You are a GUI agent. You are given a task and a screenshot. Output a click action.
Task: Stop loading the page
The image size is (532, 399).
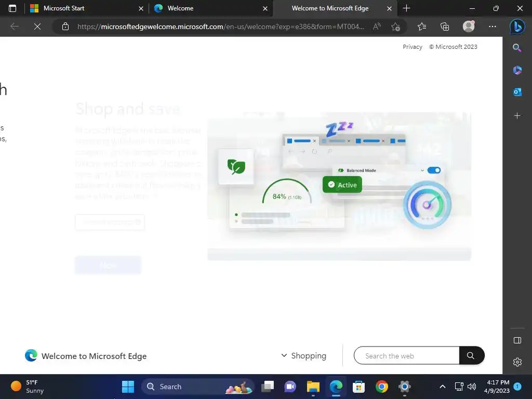coord(37,26)
